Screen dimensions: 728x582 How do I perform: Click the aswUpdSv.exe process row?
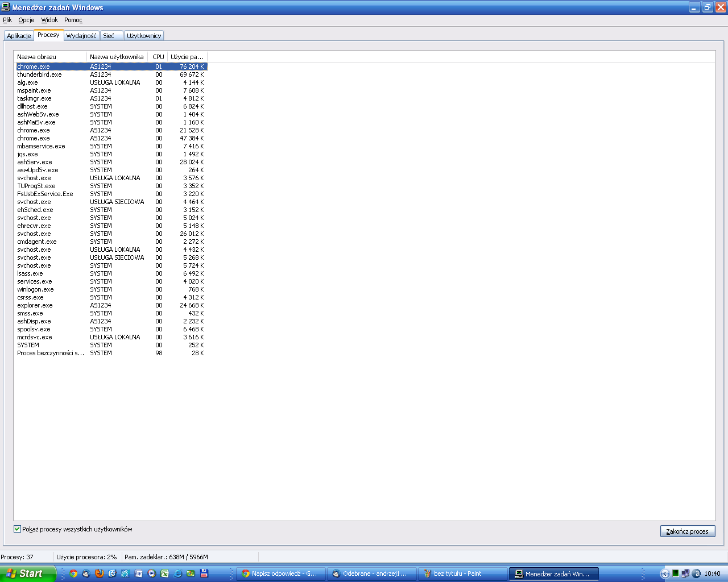click(111, 170)
